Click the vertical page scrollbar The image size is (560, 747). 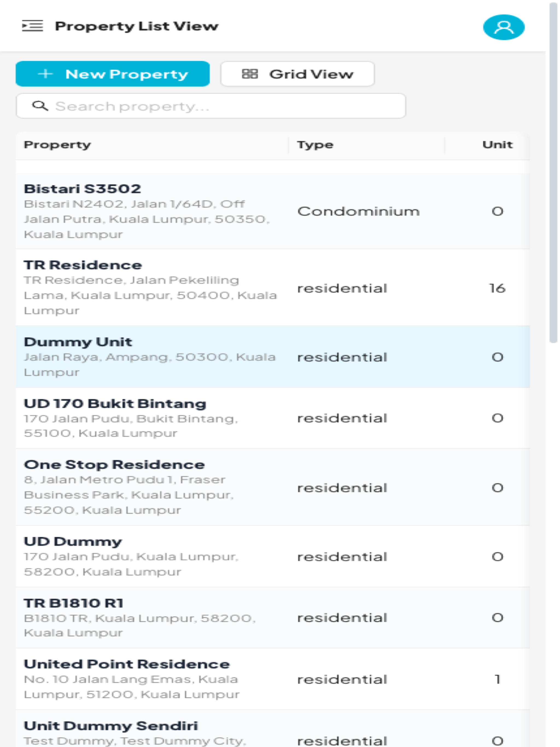coord(553,173)
